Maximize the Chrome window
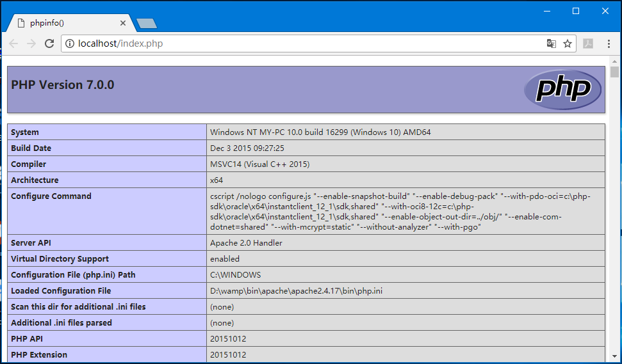622x364 pixels. pyautogui.click(x=576, y=11)
